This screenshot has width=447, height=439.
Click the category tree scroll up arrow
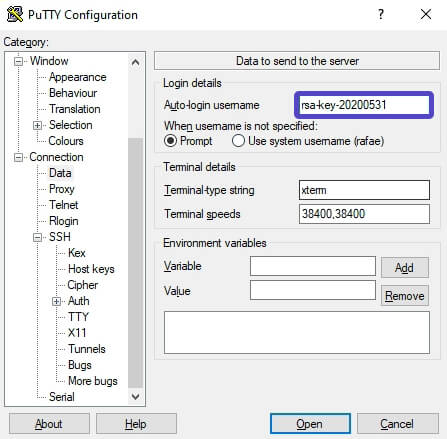pyautogui.click(x=135, y=62)
